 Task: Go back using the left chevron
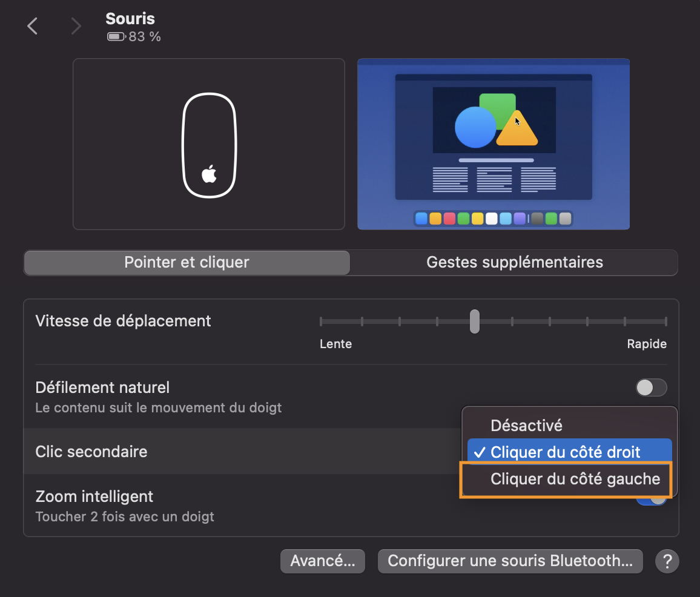tap(33, 26)
